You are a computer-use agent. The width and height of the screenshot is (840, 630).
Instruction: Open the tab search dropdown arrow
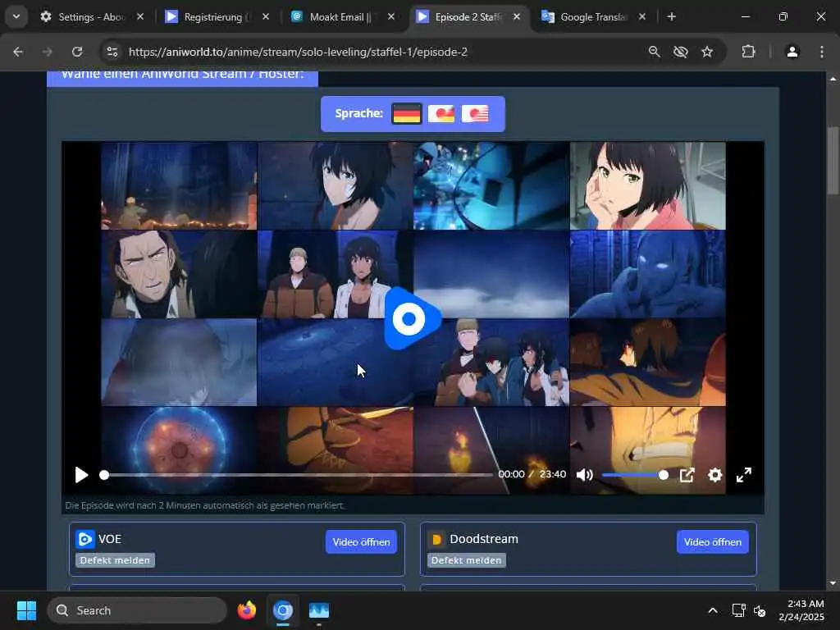pyautogui.click(x=16, y=16)
